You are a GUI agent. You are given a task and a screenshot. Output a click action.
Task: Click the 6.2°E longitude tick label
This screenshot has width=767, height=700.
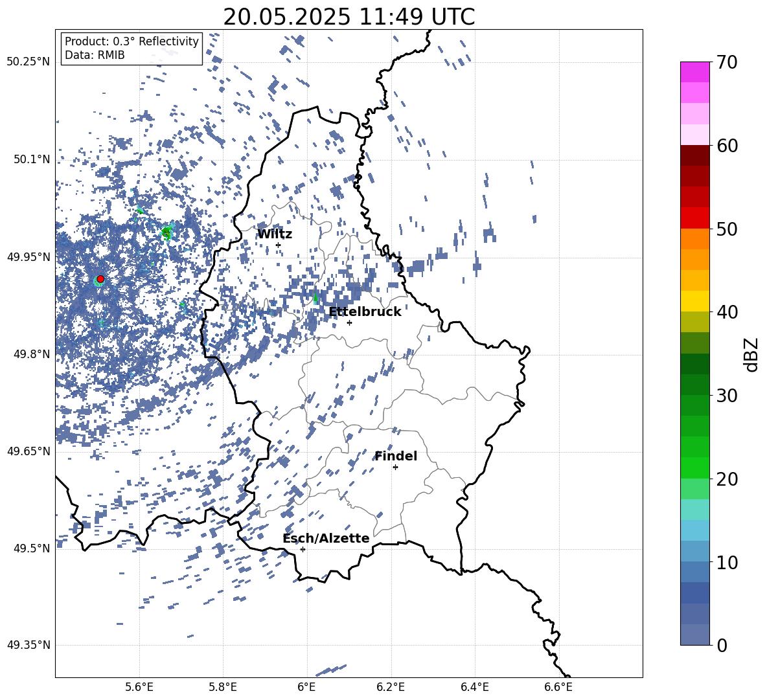(x=391, y=687)
